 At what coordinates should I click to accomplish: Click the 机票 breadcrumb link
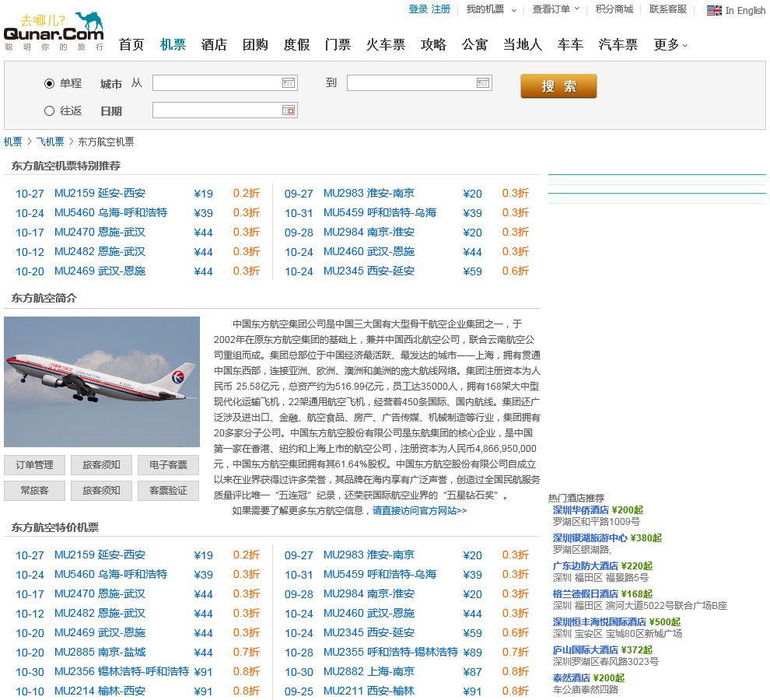tap(12, 142)
